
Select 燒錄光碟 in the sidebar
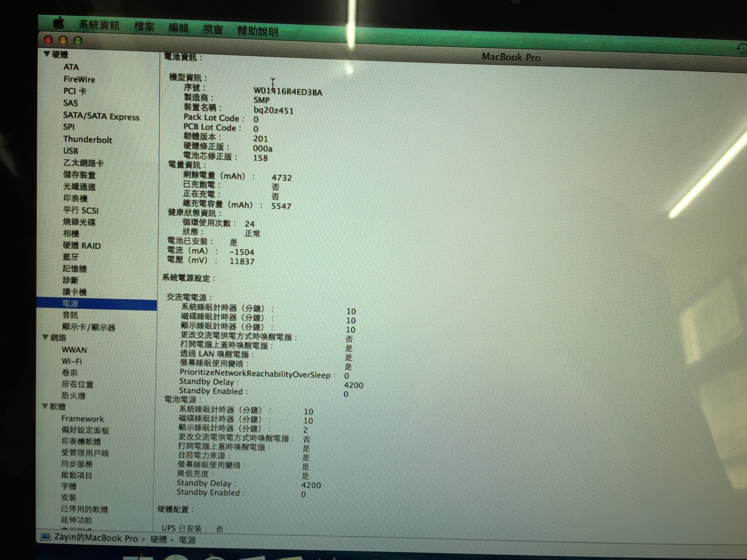79,222
